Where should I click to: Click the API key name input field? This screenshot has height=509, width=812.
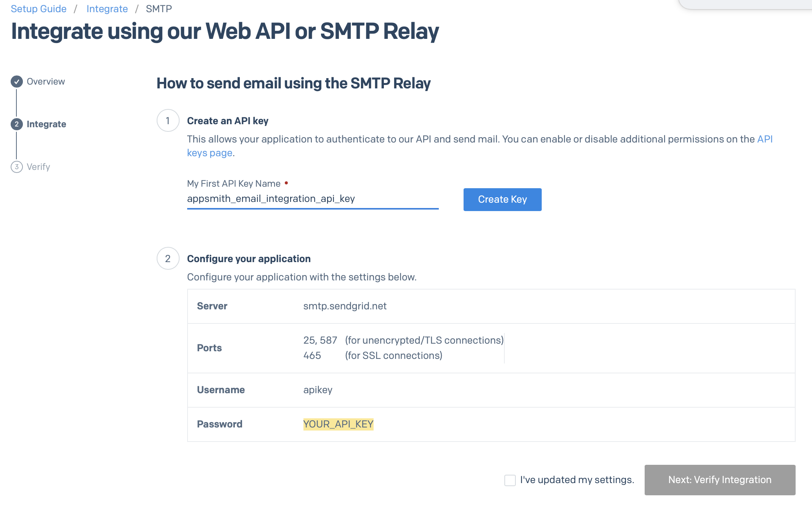click(312, 198)
